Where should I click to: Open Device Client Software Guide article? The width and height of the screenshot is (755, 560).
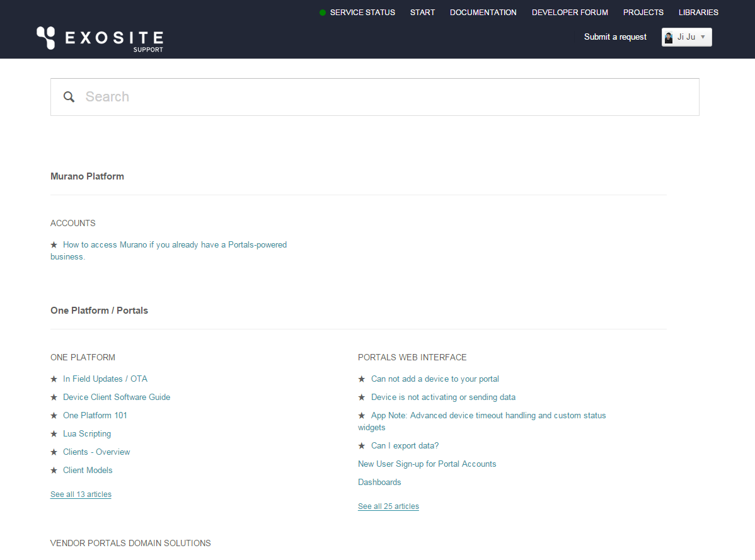[117, 397]
